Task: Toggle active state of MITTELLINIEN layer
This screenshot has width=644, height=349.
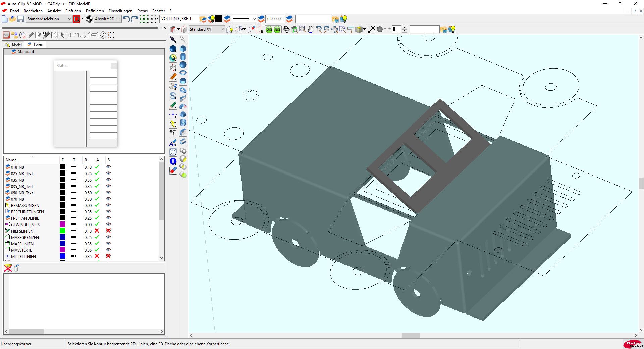Action: (97, 256)
